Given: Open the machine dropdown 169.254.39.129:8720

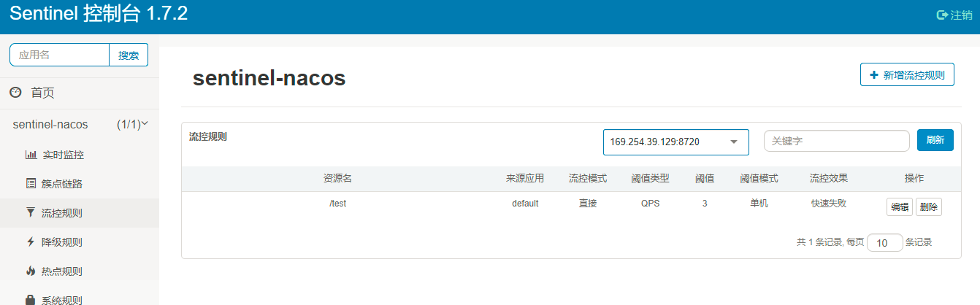Looking at the screenshot, I should [x=676, y=142].
